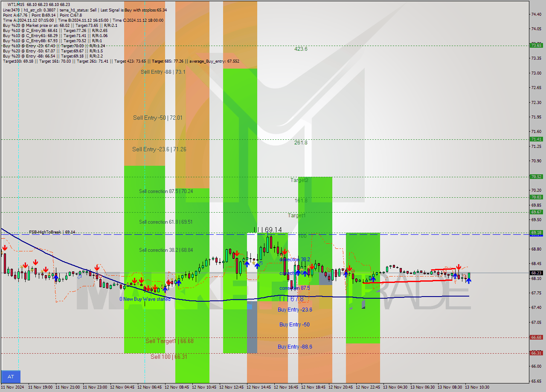Click 'Sell correction 61.8 | 69.51' text
Screen dimensions: 546x392
pos(166,222)
